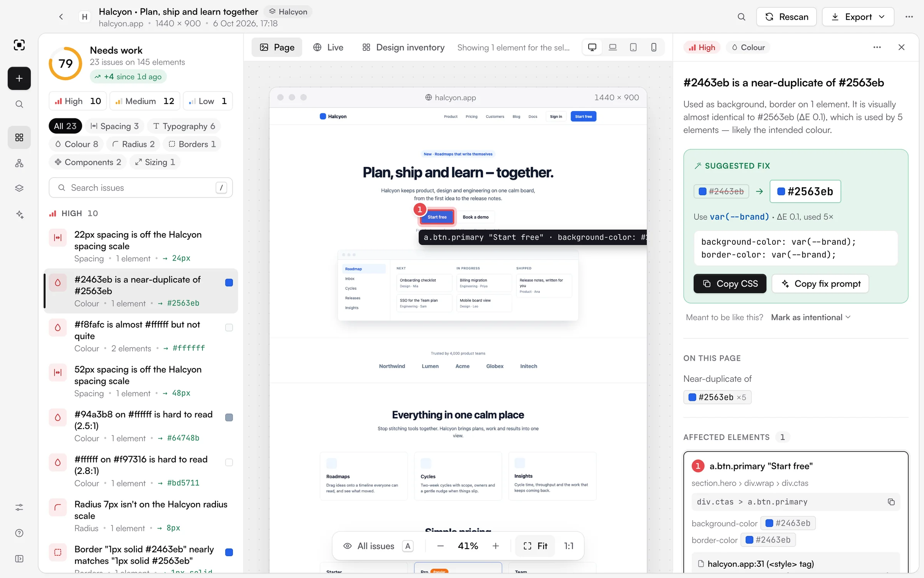Viewport: 924px width, 578px height.
Task: Toggle checkbox for #f8fafc almost #ffffff issue
Action: coord(229,328)
